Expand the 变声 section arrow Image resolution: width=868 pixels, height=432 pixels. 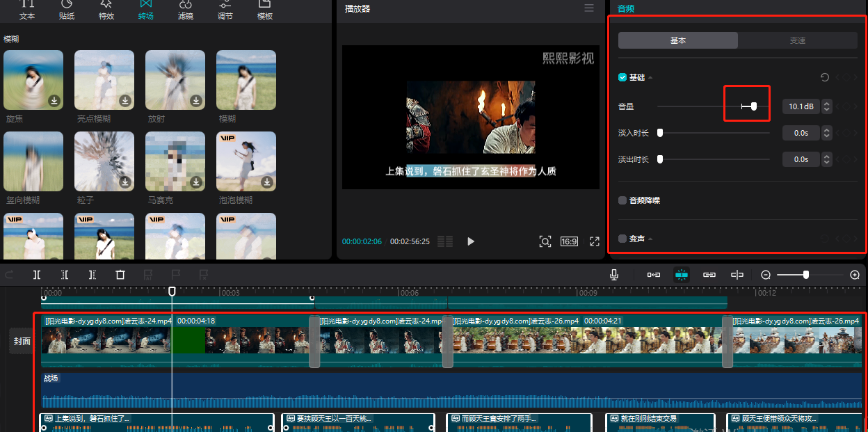pos(650,239)
